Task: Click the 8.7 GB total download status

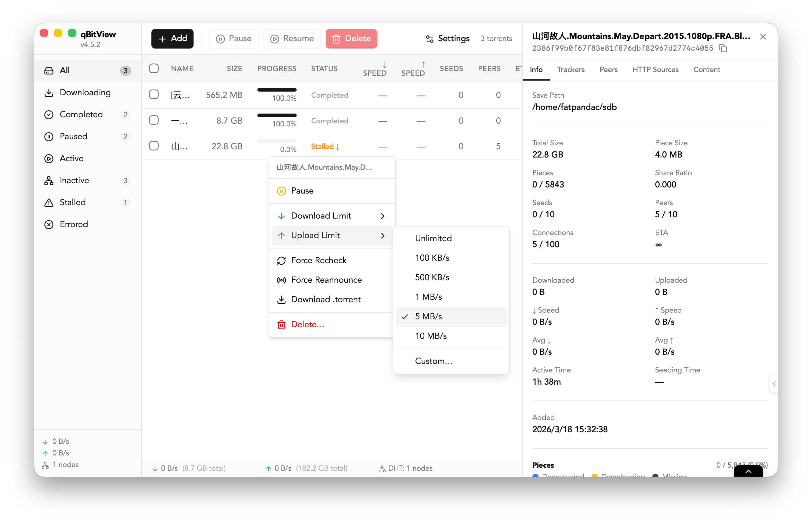Action: tap(204, 468)
